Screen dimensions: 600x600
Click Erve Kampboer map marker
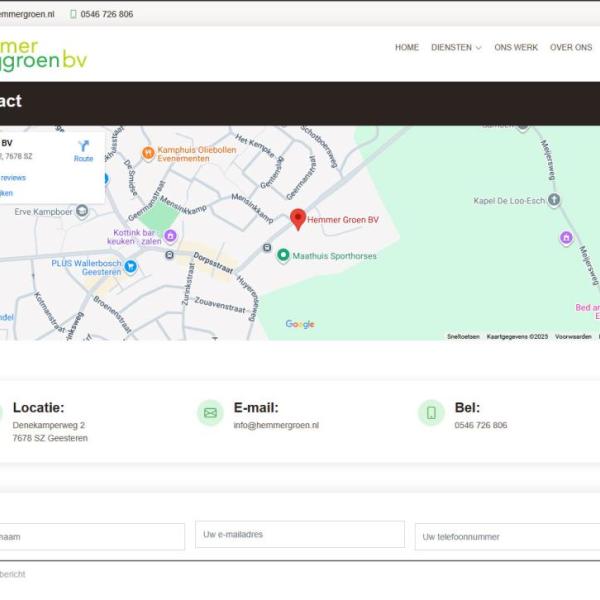click(x=82, y=211)
